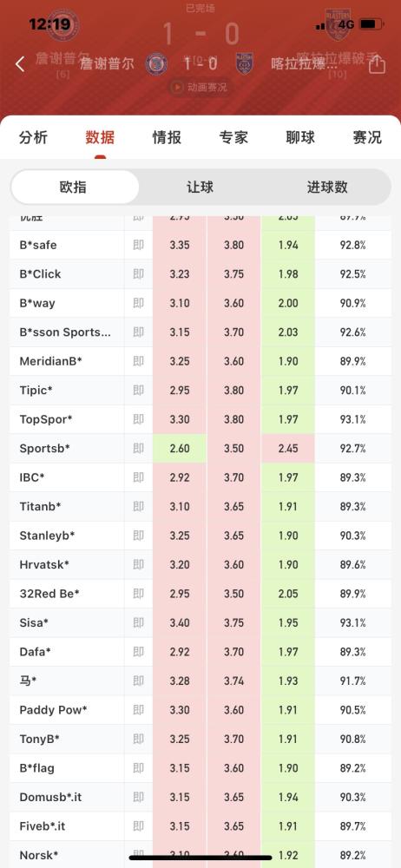The image size is (401, 868).
Task: Tap the share icon at top right
Action: click(x=377, y=64)
